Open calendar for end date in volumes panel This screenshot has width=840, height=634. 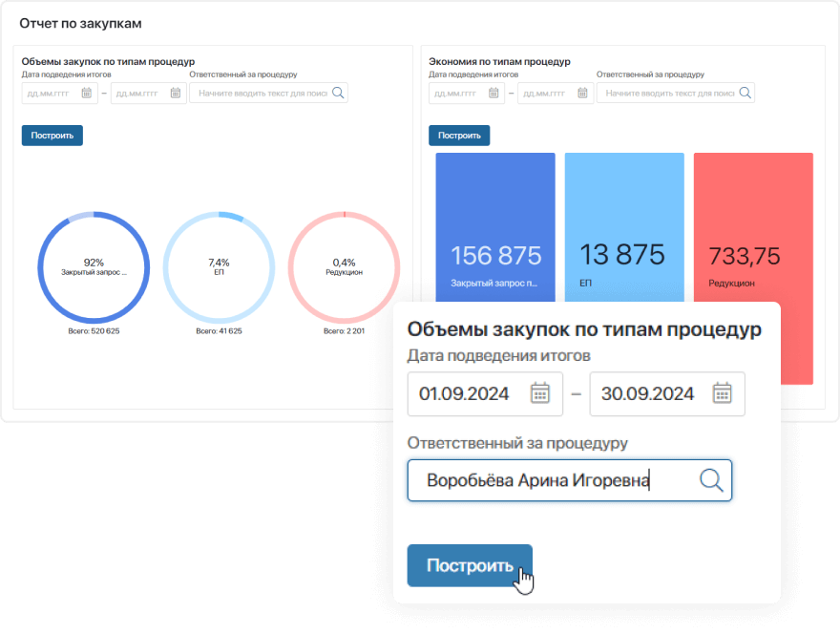click(x=176, y=93)
